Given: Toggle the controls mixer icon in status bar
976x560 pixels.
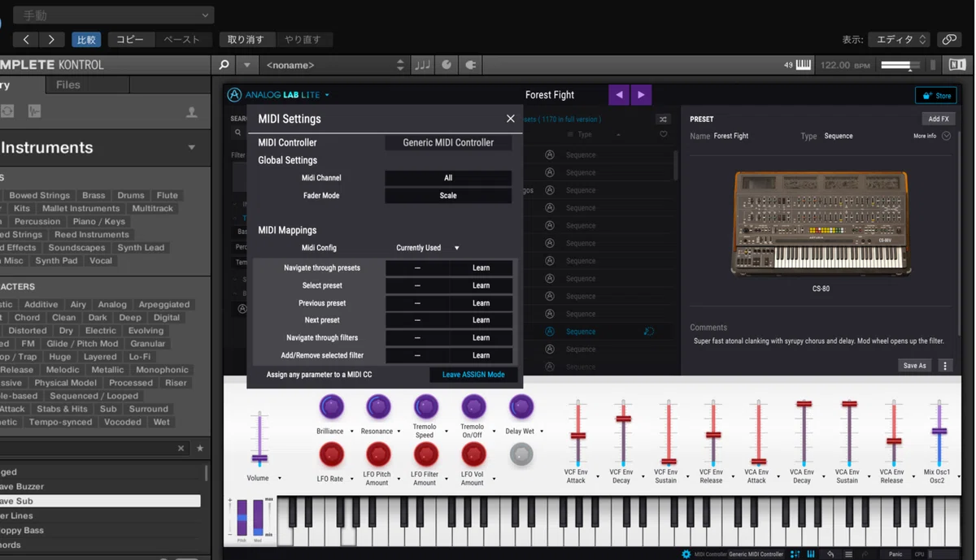Looking at the screenshot, I should pos(795,554).
